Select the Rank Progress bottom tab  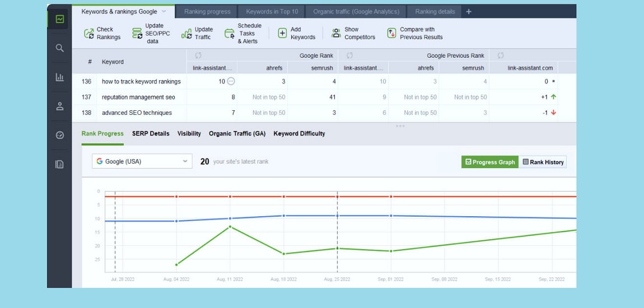(x=102, y=133)
